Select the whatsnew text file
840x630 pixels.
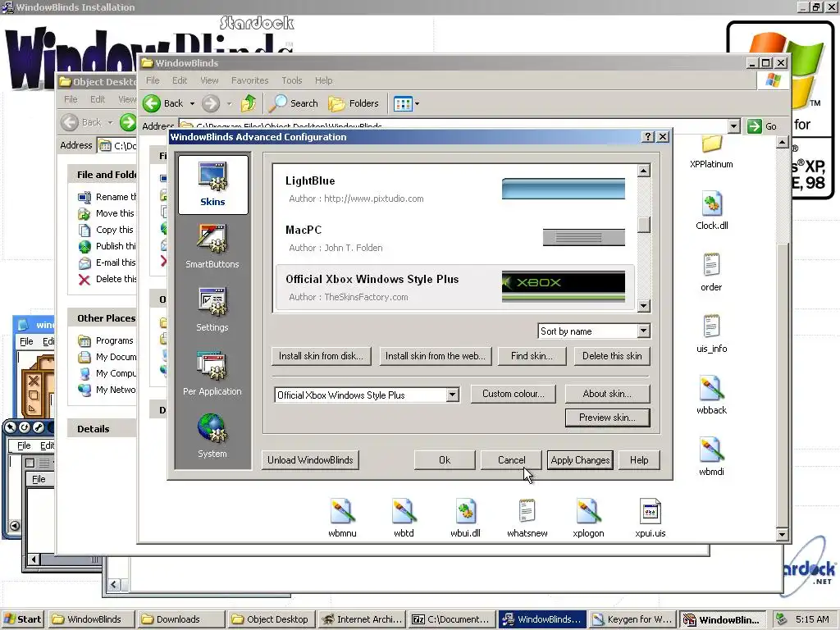[x=527, y=518]
